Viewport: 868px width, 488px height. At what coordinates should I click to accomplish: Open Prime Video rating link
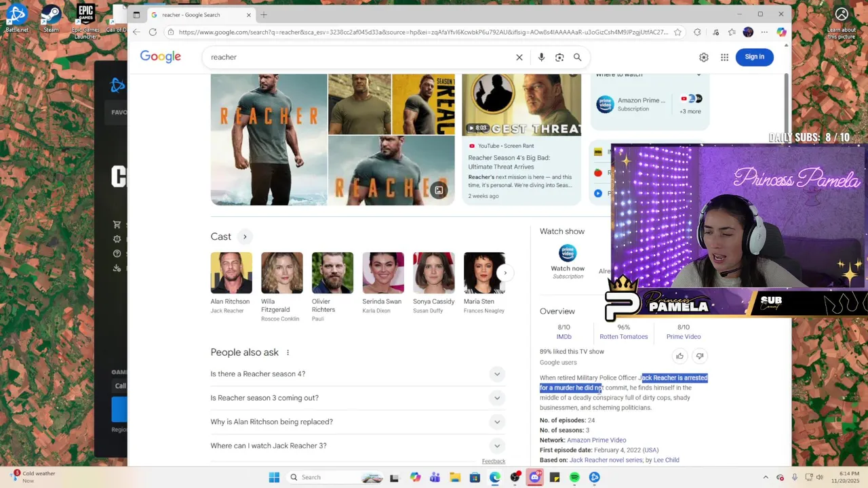click(x=684, y=337)
